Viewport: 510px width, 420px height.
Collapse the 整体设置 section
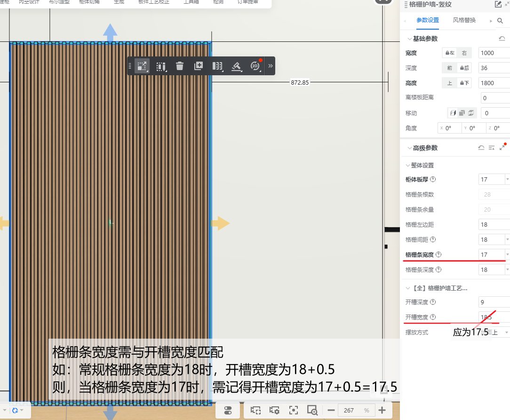(407, 166)
